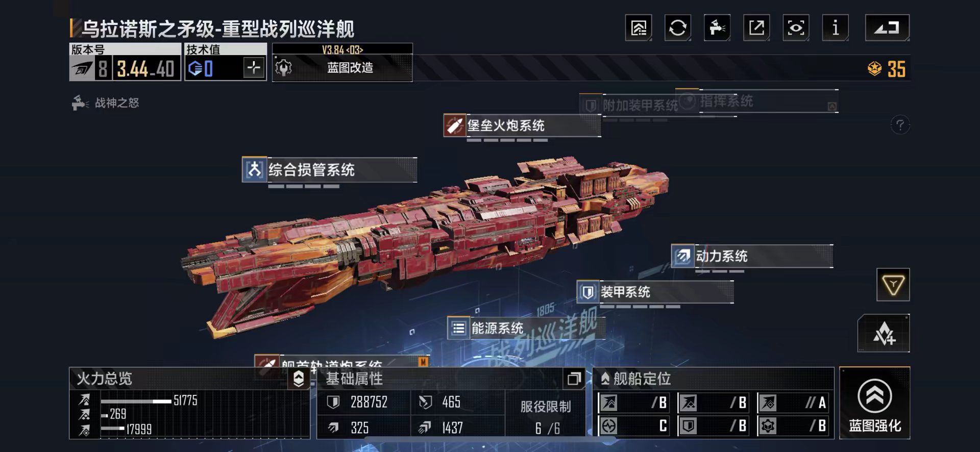Click the spray paint skin icon
Viewport: 980px width, 452px height.
[717, 28]
